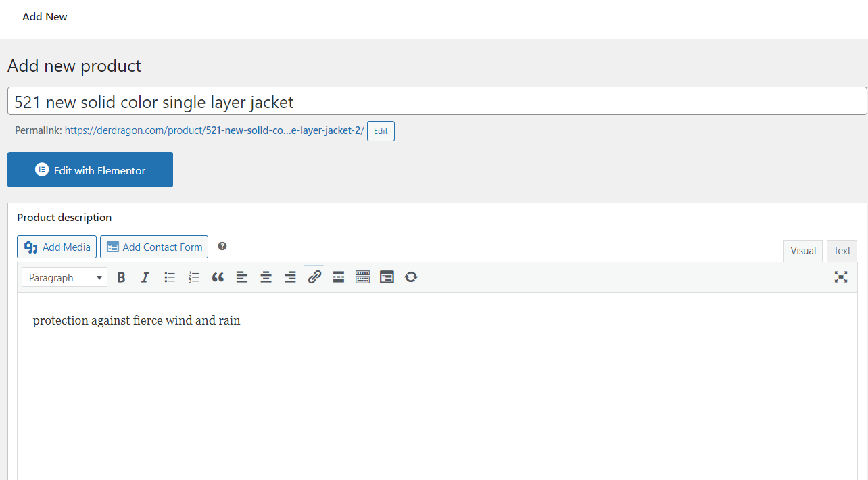Enter distraction-free fullscreen mode

pos(841,277)
